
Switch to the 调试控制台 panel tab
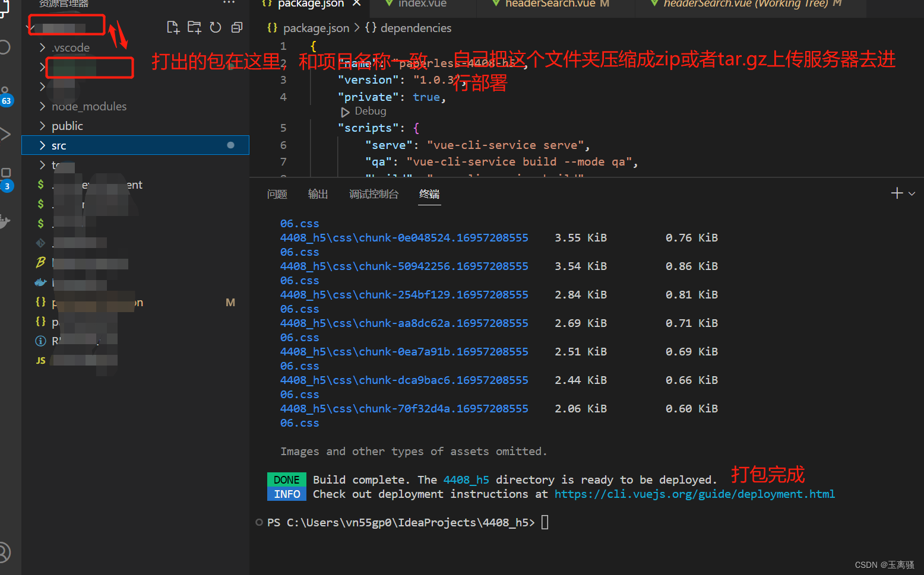374,194
